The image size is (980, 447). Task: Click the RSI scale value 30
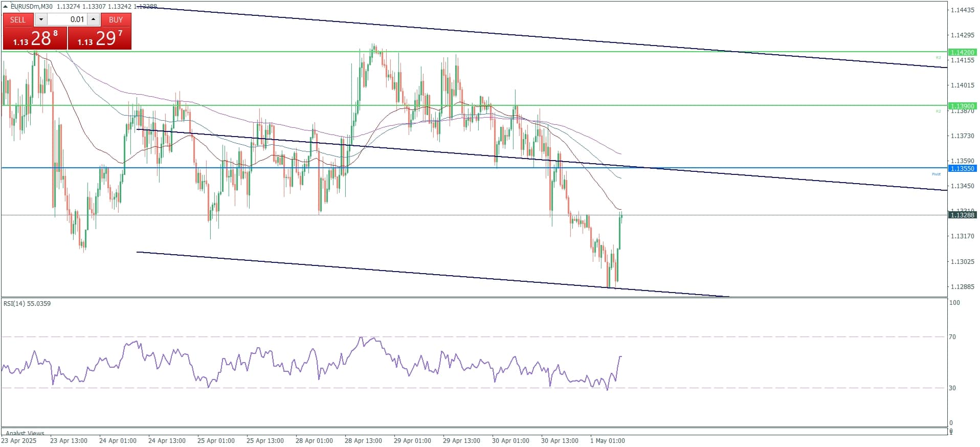pos(952,388)
